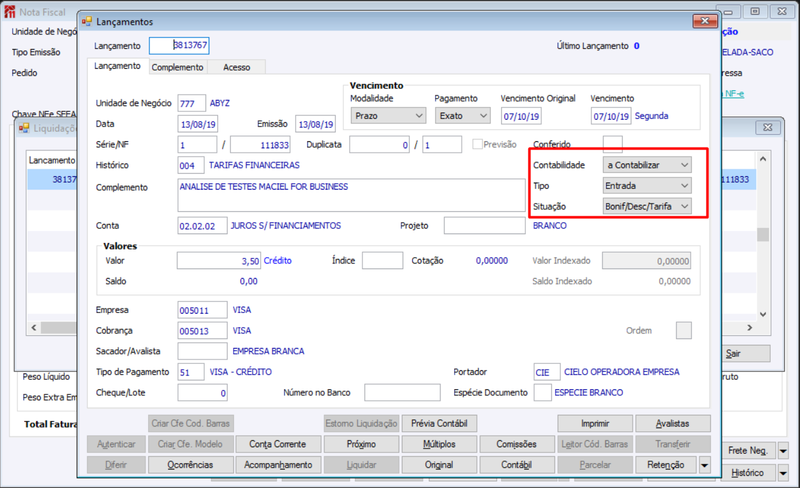The height and width of the screenshot is (488, 800).
Task: Click the Espécie Documento field
Action: (x=542, y=393)
